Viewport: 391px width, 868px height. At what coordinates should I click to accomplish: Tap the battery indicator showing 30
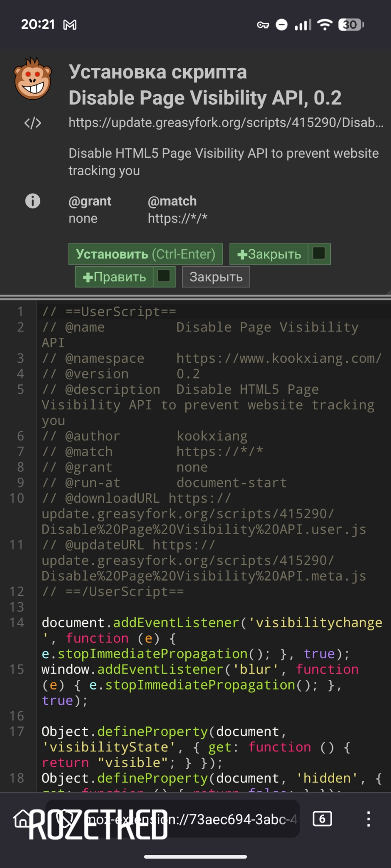point(351,25)
